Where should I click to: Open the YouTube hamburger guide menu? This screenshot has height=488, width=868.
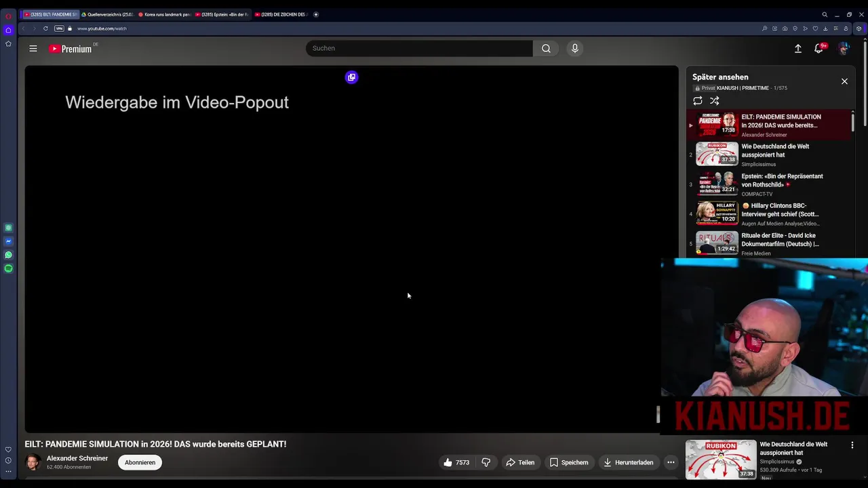[x=33, y=48]
